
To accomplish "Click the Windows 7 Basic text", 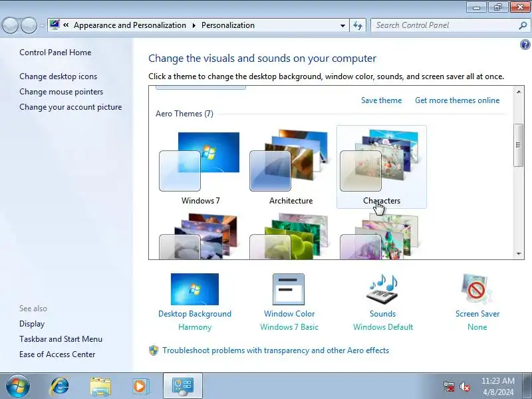I will click(289, 327).
